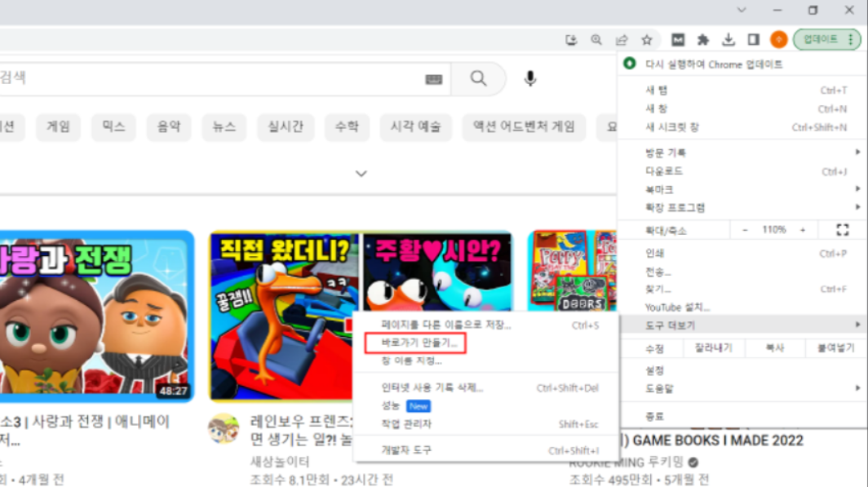
Task: Click the install app icon in address bar
Action: pos(571,40)
